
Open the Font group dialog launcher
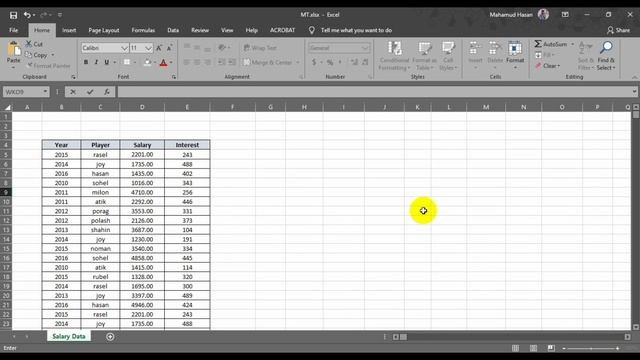174,77
